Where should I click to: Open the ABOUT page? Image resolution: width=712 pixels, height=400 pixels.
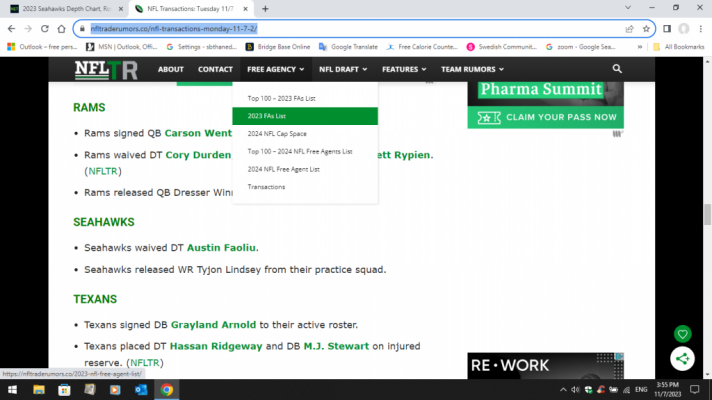(171, 69)
